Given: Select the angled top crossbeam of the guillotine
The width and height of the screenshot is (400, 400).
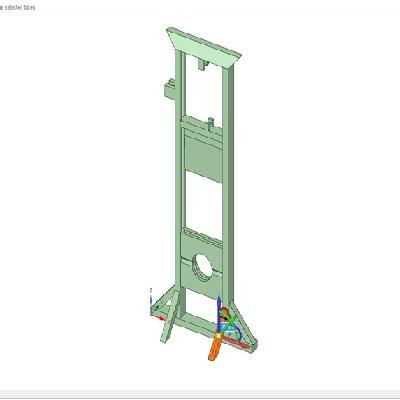Looking at the screenshot, I should pos(204,48).
